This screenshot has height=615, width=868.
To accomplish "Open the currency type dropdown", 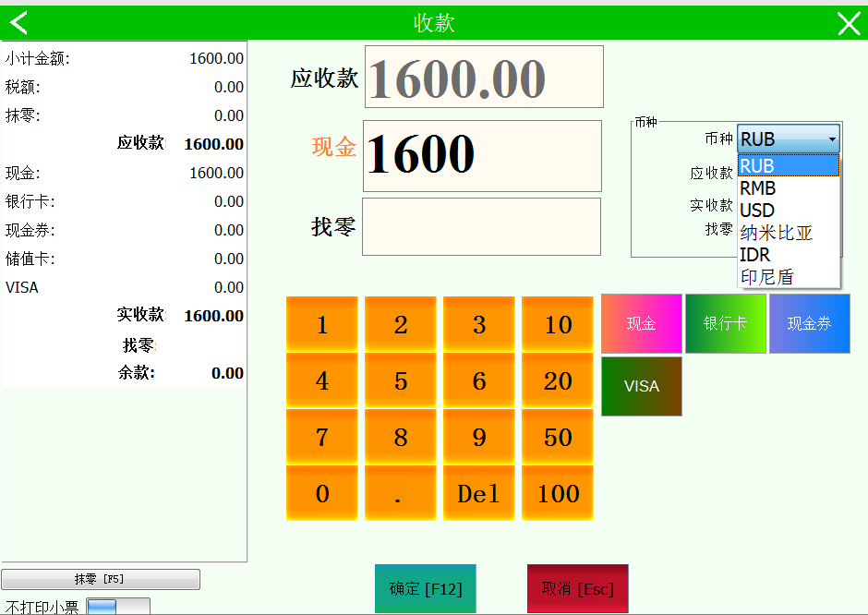I will tap(789, 139).
